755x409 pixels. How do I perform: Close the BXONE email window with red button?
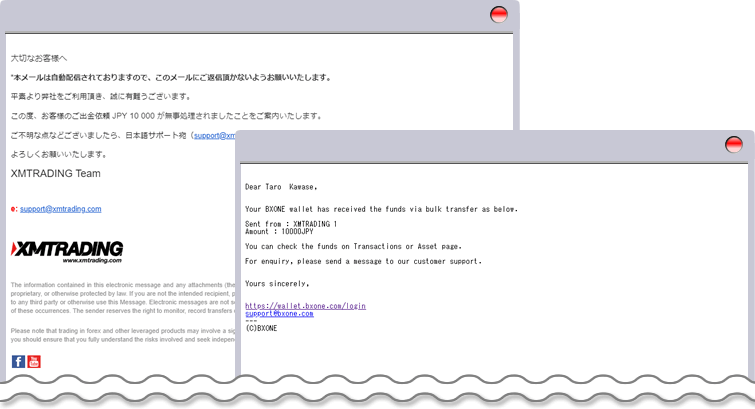pyautogui.click(x=734, y=145)
